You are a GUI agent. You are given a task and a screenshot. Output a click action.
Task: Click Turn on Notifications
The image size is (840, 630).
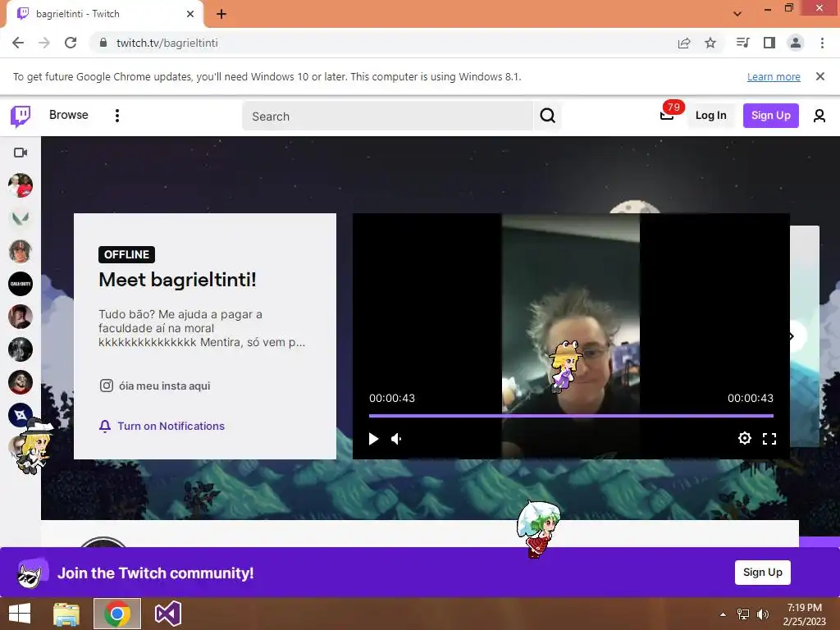[x=162, y=426]
